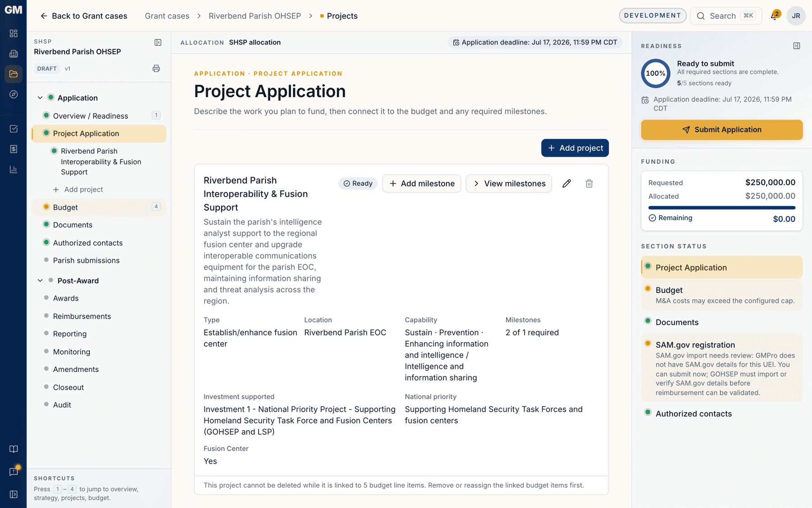Click Add project in the navigation tree

(78, 190)
